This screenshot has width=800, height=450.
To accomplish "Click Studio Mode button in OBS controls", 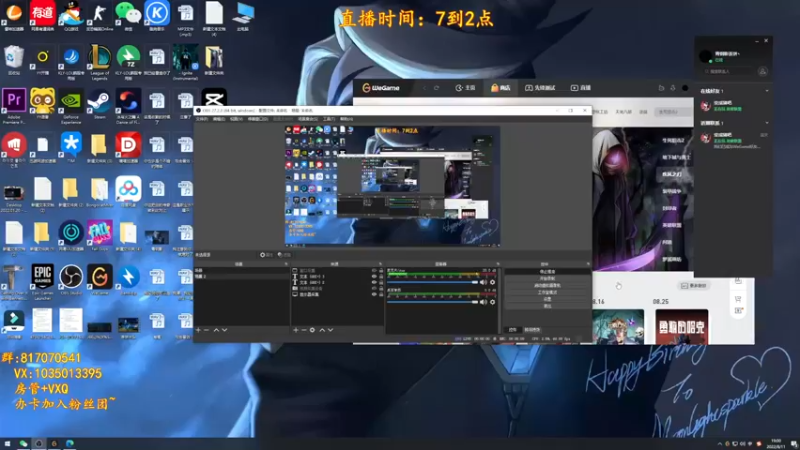I will point(547,292).
